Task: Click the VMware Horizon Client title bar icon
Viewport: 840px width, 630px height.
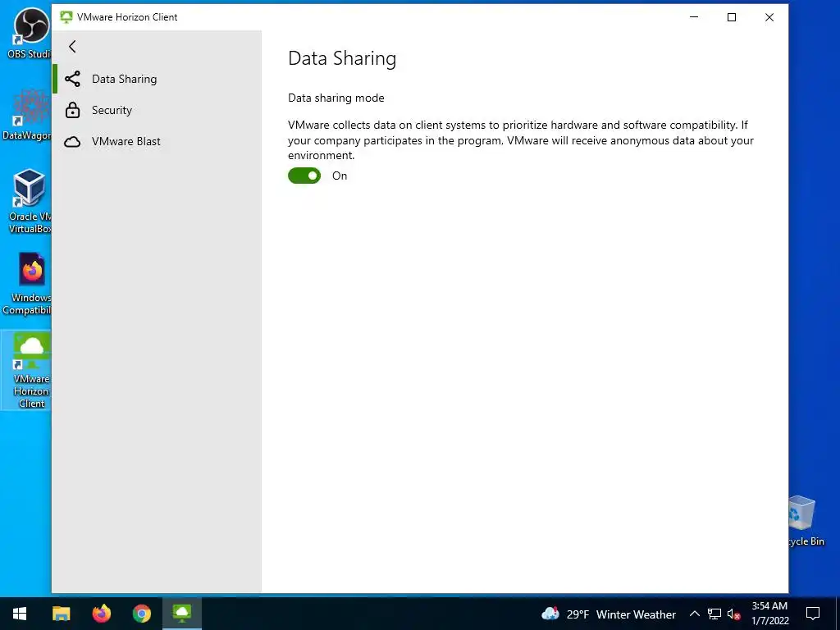Action: (x=66, y=17)
